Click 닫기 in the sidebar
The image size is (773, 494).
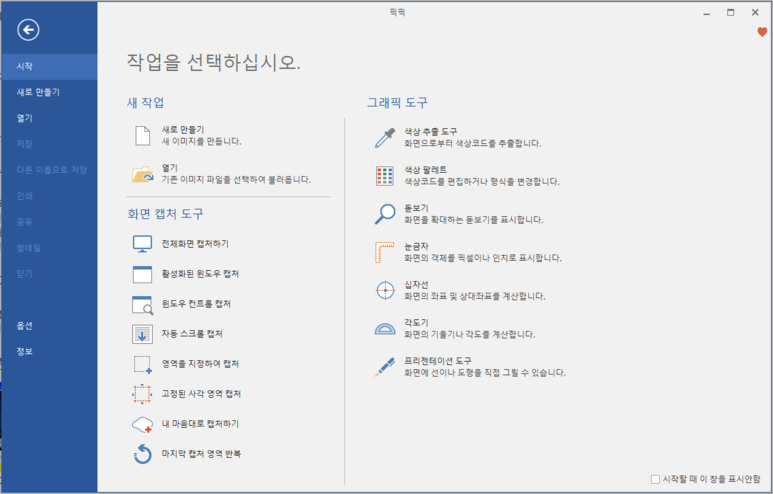tap(49, 274)
